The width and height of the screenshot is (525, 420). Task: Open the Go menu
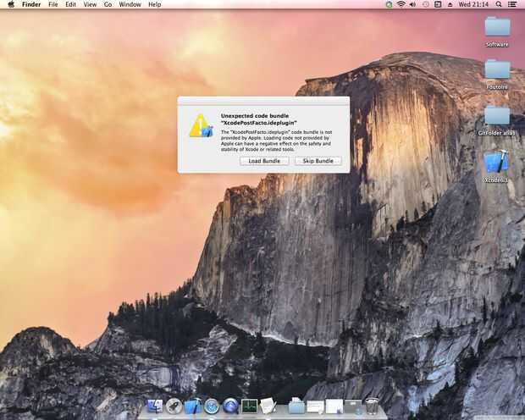pos(108,4)
